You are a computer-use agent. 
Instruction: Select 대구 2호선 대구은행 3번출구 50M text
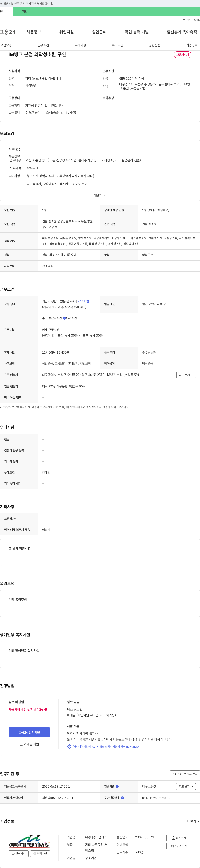click(64, 387)
